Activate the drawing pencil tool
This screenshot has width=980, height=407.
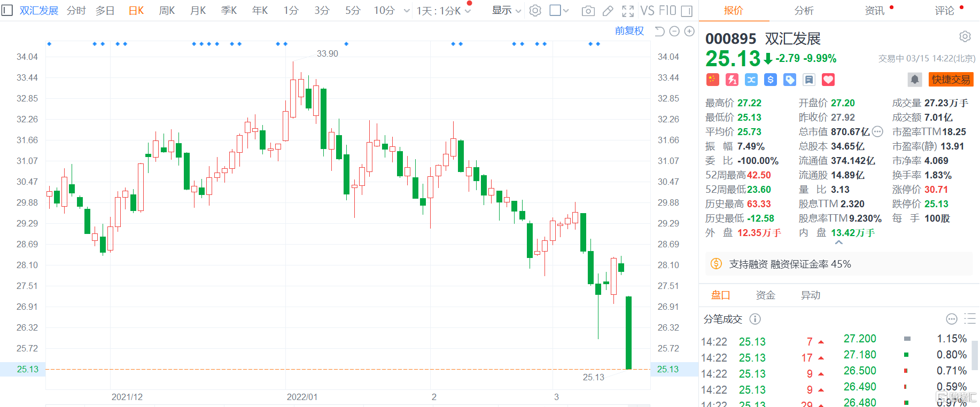click(608, 11)
